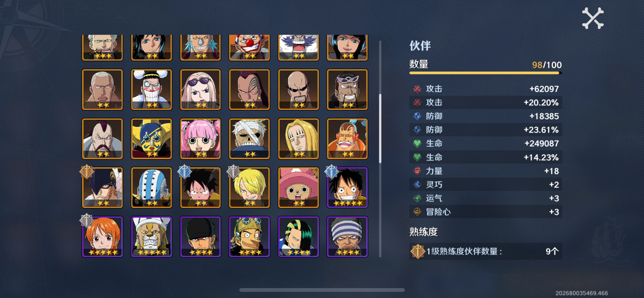This screenshot has height=298, width=644.
Task: Click the green heart life +249087 icon
Action: [x=417, y=144]
